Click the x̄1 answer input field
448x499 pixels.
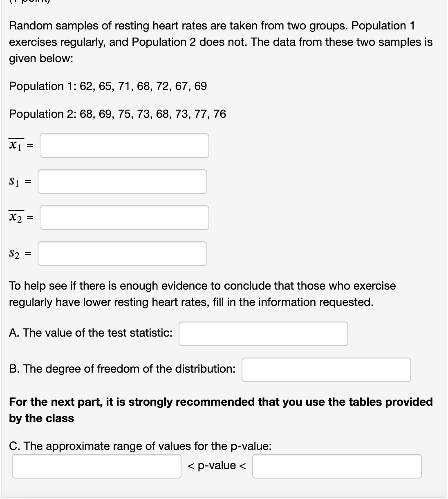124,146
